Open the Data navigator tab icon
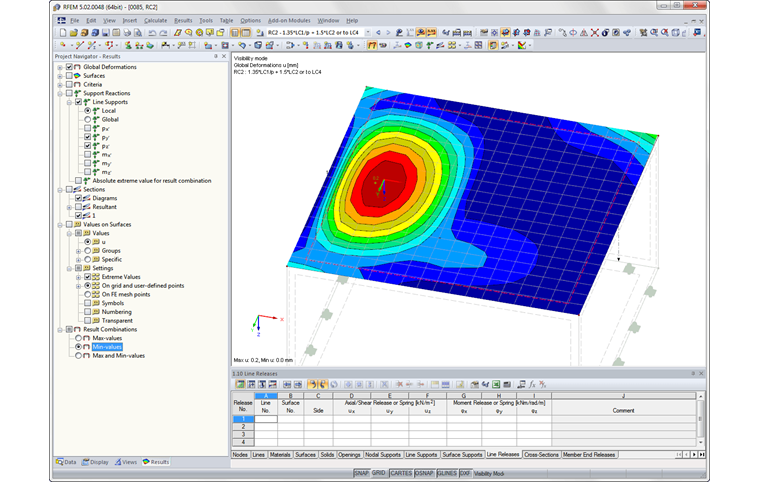 [x=61, y=462]
